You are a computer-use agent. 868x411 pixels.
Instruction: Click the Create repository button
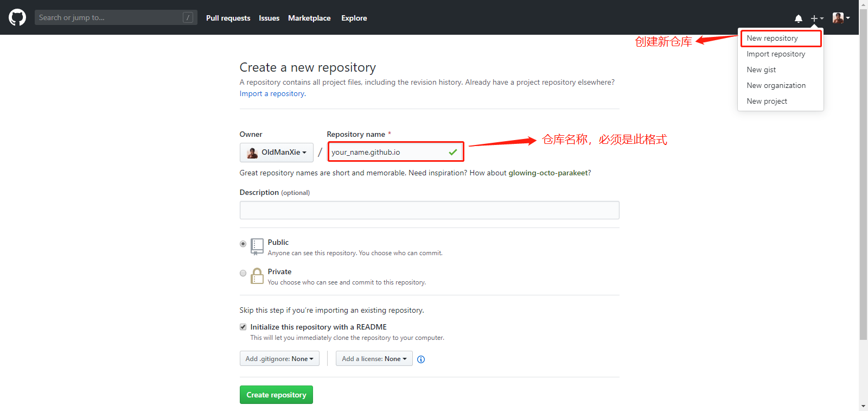coord(276,395)
